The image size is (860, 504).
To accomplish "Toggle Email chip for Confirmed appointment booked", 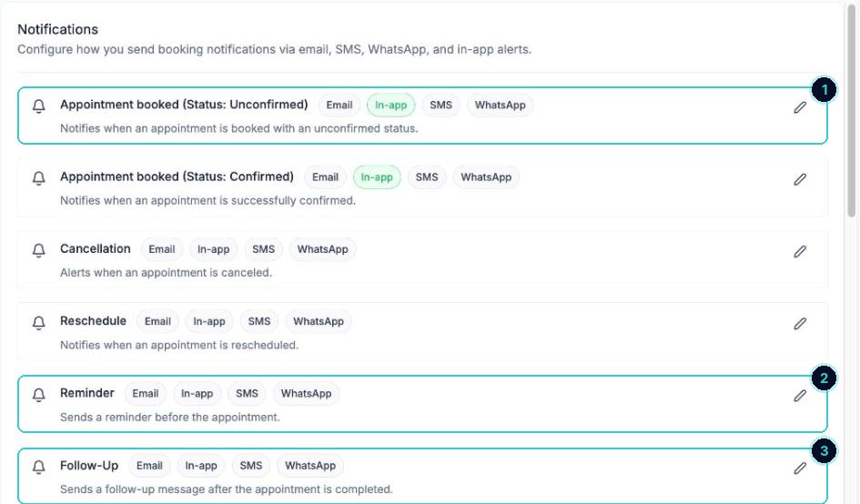I will [325, 177].
